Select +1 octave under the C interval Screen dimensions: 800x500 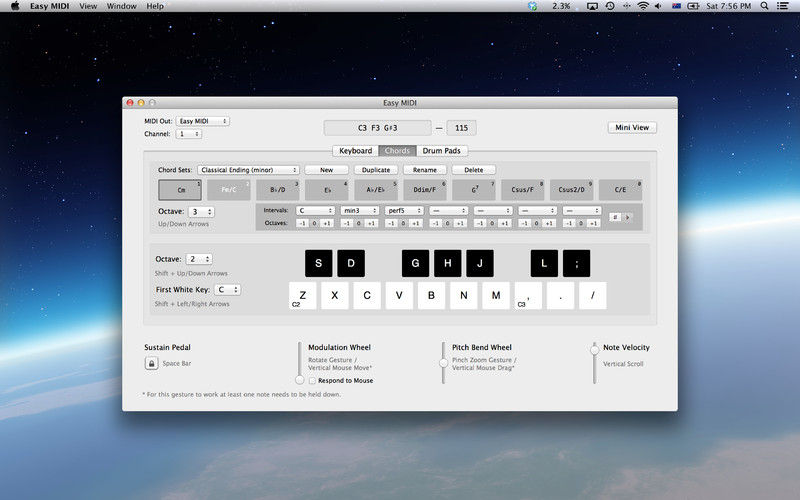tap(327, 223)
